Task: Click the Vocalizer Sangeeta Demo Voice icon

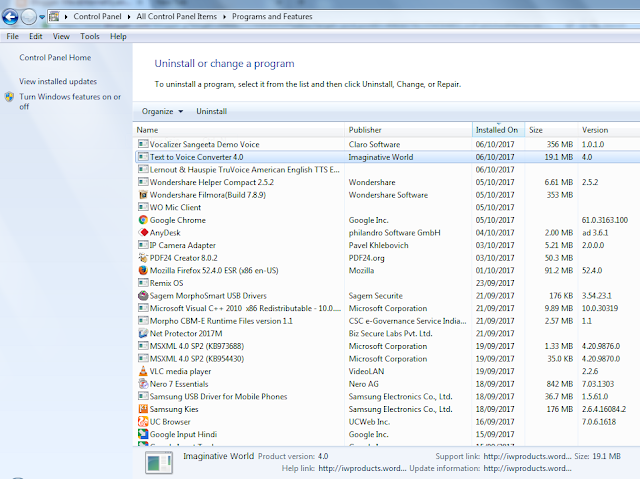Action: (x=143, y=144)
